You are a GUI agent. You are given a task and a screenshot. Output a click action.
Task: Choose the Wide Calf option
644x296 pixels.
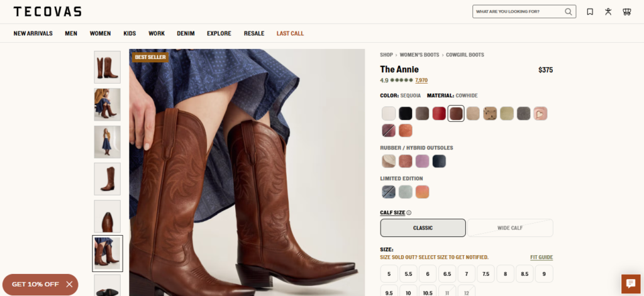[x=510, y=228]
